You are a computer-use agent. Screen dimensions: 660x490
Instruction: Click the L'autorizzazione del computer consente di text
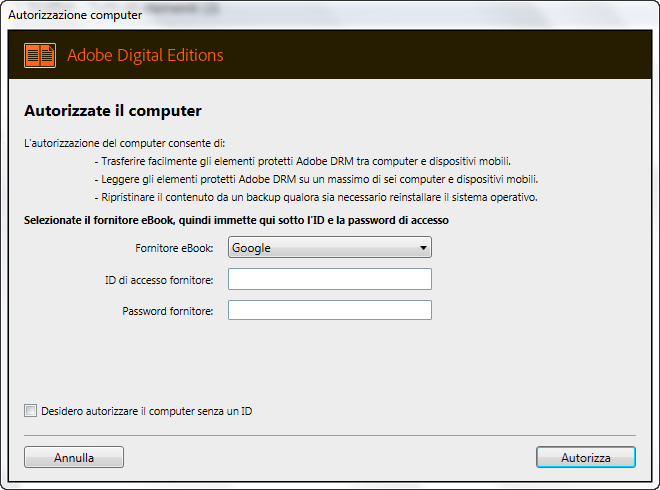coord(125,144)
